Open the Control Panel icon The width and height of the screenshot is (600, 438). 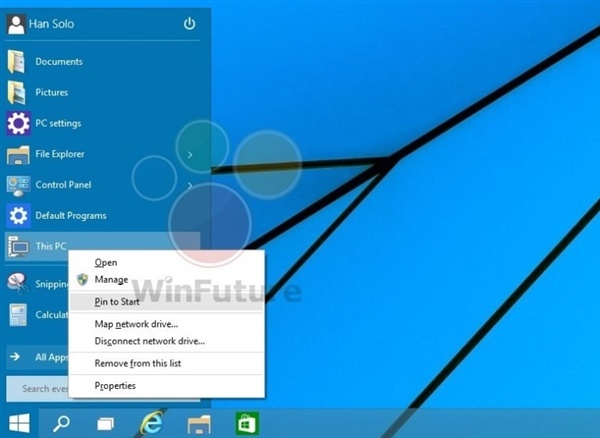18,186
